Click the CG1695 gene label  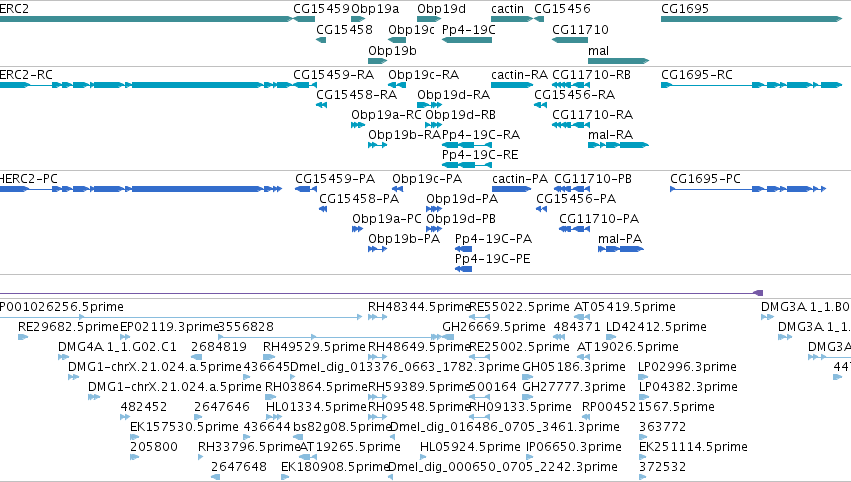(685, 9)
